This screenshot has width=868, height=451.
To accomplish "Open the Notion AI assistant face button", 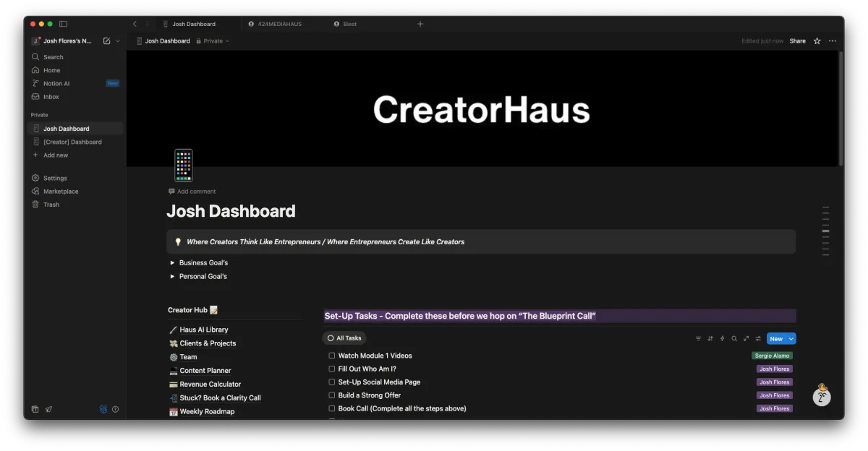I will tap(822, 395).
